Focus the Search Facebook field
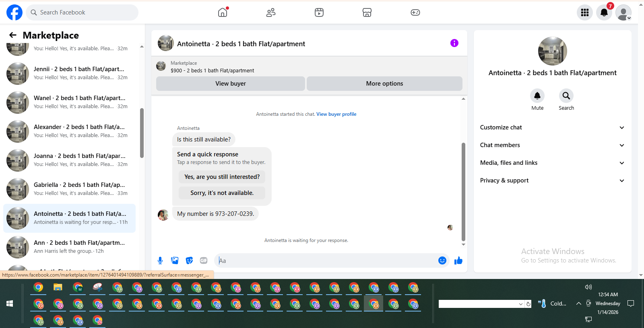 (83, 12)
